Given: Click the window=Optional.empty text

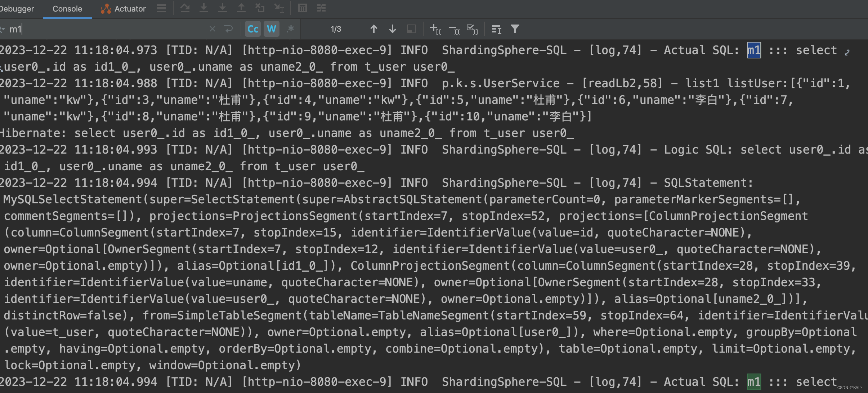Looking at the screenshot, I should [x=222, y=365].
